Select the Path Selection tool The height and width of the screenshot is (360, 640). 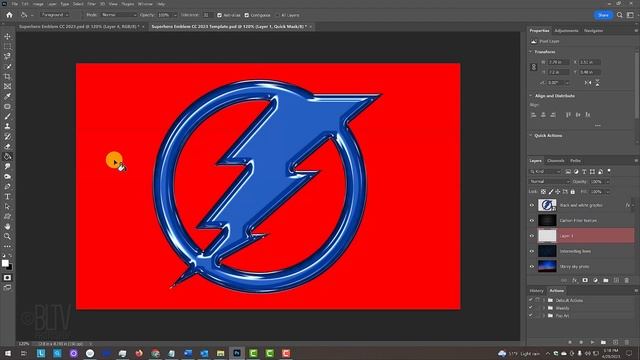(7, 207)
